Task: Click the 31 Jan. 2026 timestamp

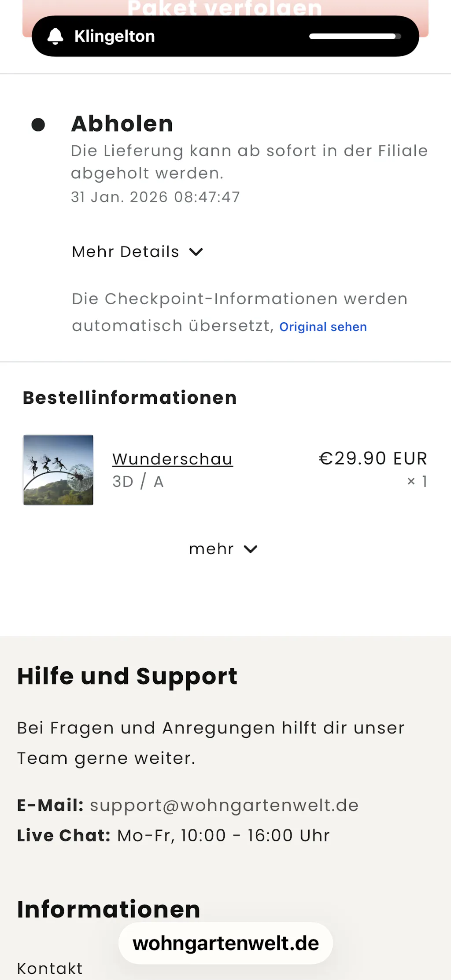Action: point(155,197)
